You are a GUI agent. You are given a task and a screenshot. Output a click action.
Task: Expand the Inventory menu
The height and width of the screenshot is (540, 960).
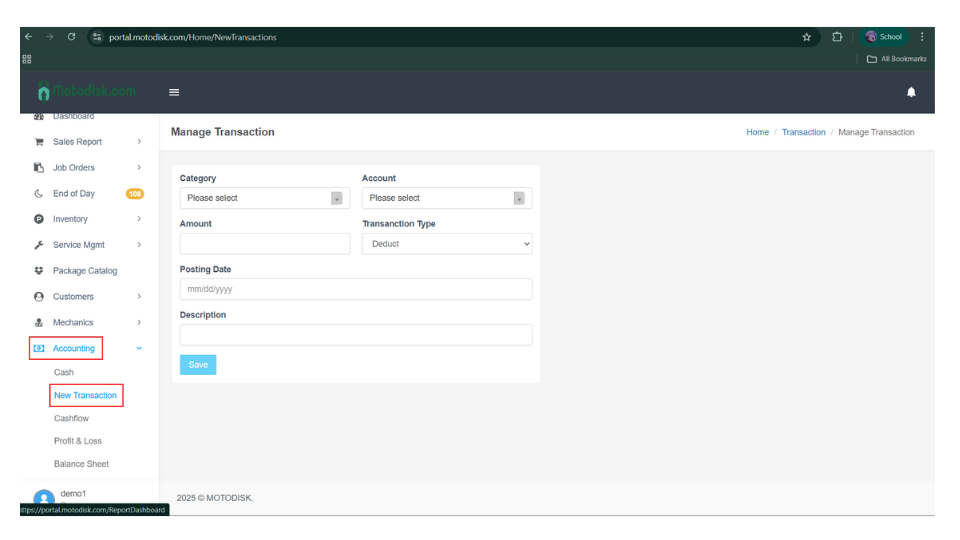(x=139, y=219)
